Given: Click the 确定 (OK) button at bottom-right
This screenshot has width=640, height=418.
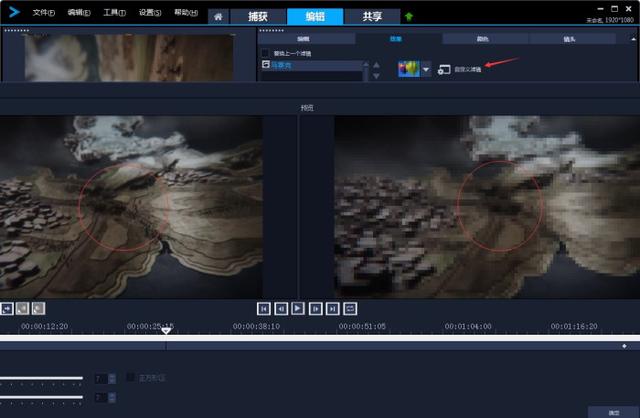Looking at the screenshot, I should click(x=613, y=412).
